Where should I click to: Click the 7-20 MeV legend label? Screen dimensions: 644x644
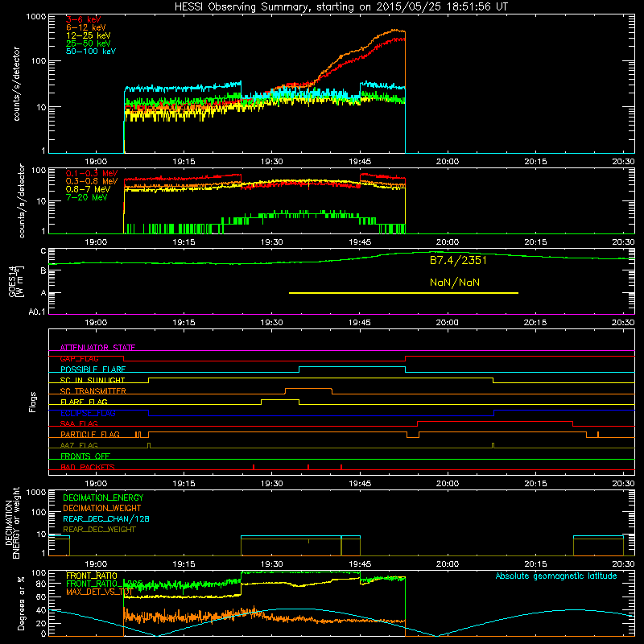[87, 197]
